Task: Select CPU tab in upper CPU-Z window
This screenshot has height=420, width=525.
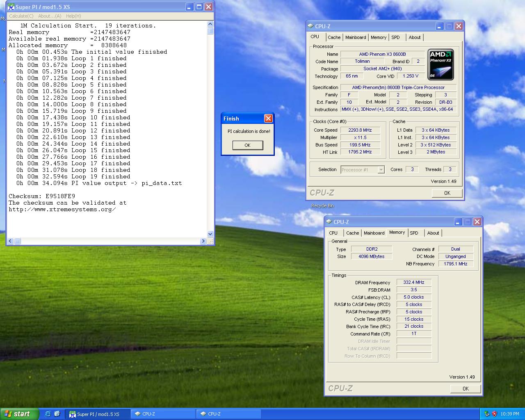Action: pos(315,37)
